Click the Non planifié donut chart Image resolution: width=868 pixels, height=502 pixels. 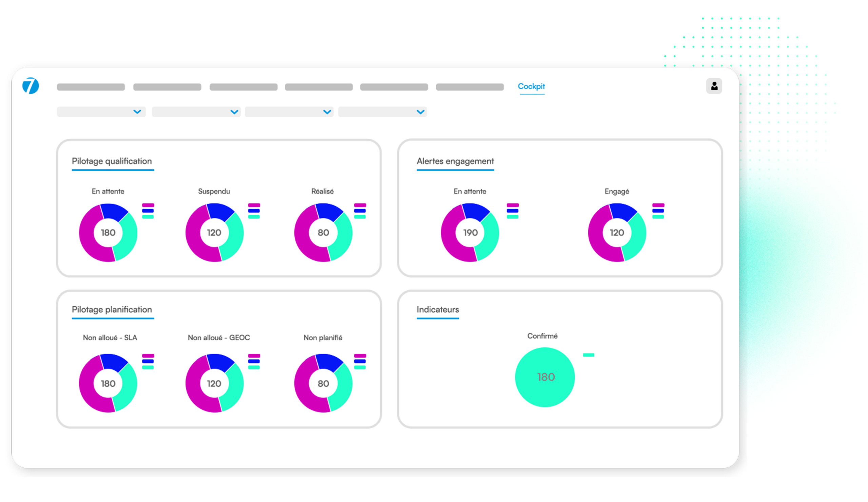point(323,383)
